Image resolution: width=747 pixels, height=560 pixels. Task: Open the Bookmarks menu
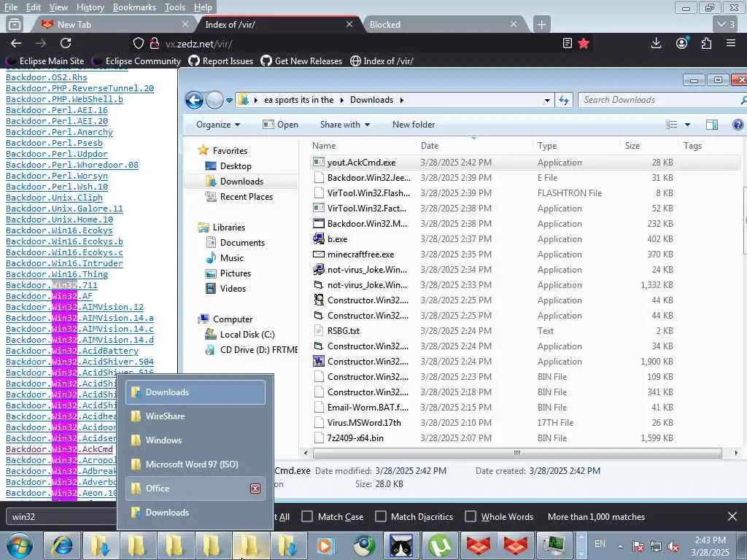pyautogui.click(x=134, y=7)
